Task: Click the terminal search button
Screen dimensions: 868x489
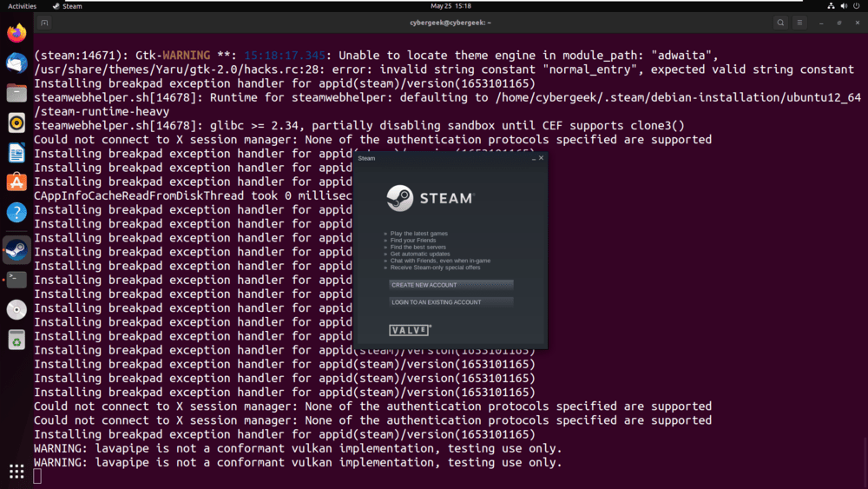Action: point(780,23)
